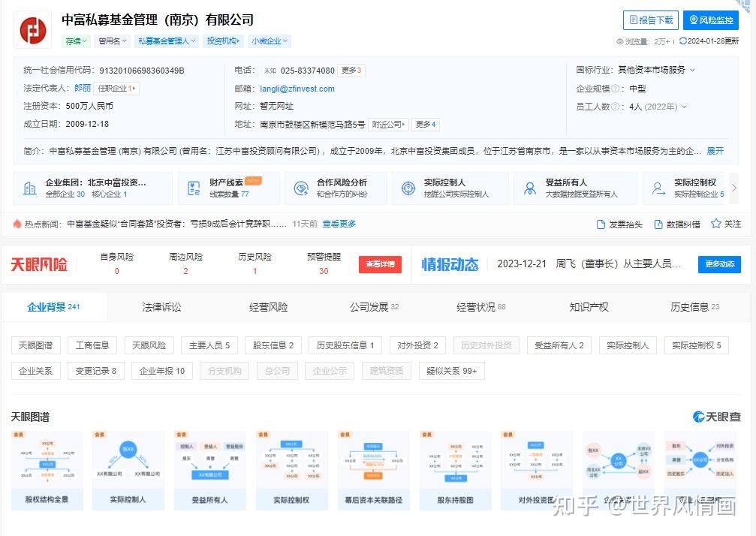756x536 pixels.
Task: Open the 附近公司 tag
Action: [388, 125]
